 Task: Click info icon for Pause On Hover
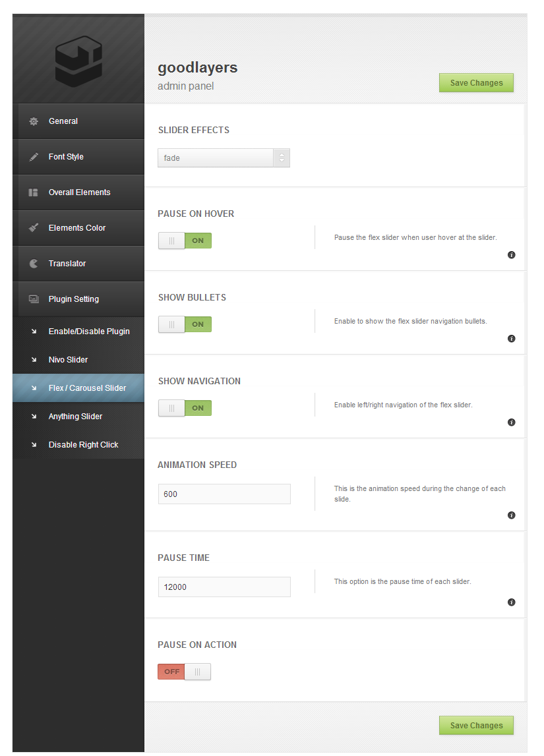pyautogui.click(x=511, y=255)
